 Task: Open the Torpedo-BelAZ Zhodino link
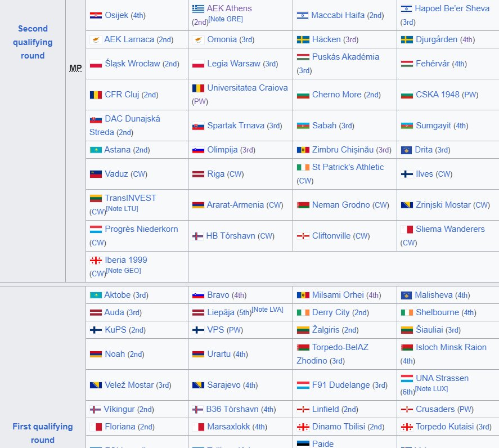click(332, 354)
